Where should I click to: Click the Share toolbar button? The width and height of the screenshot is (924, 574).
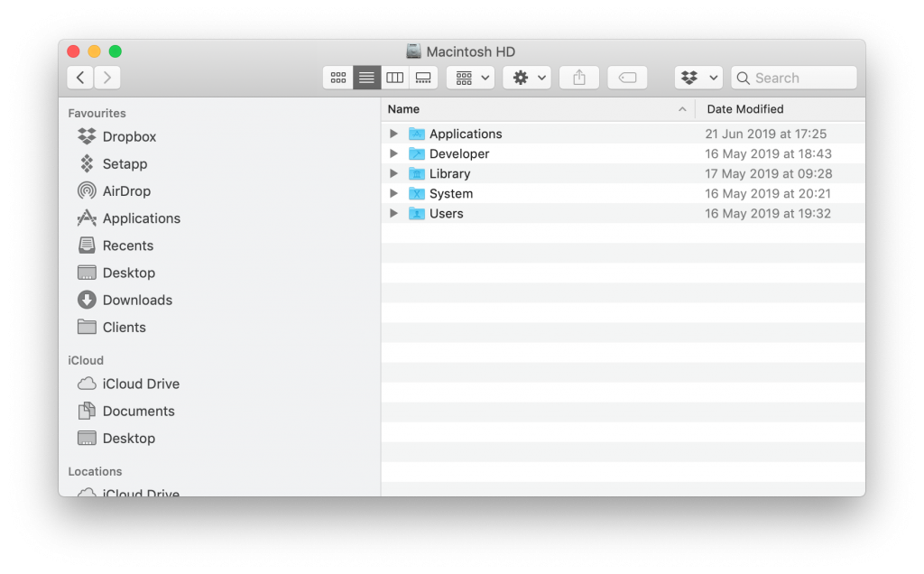[579, 78]
